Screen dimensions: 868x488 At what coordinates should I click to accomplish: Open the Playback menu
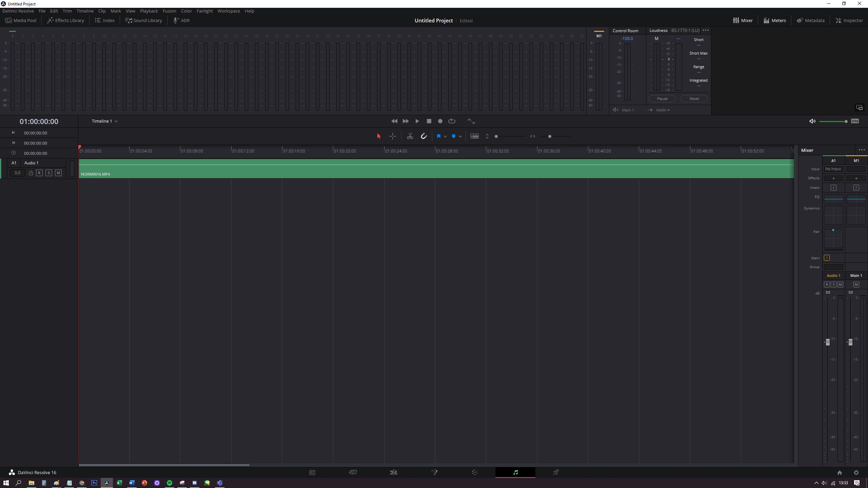pos(149,11)
